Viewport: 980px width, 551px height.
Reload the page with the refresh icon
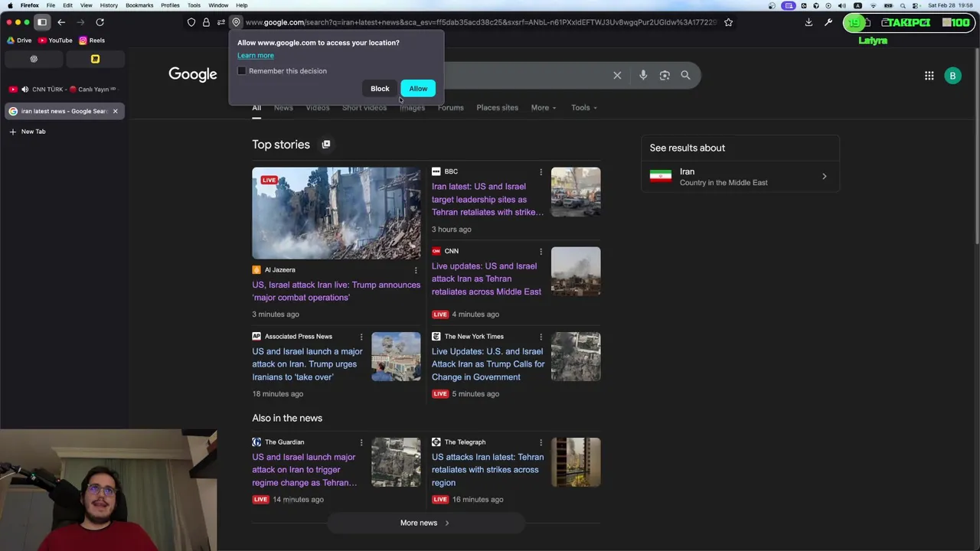point(100,22)
